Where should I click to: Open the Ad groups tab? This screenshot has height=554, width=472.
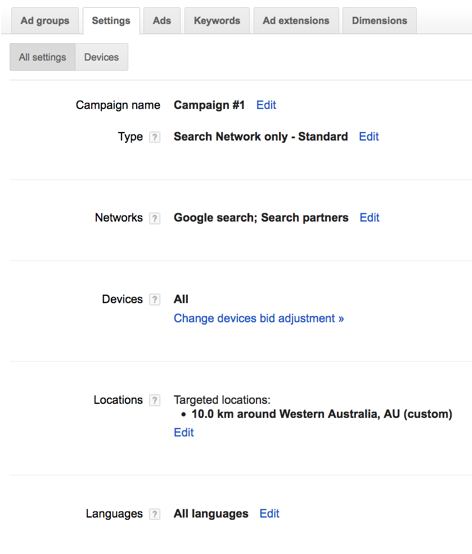pos(45,20)
